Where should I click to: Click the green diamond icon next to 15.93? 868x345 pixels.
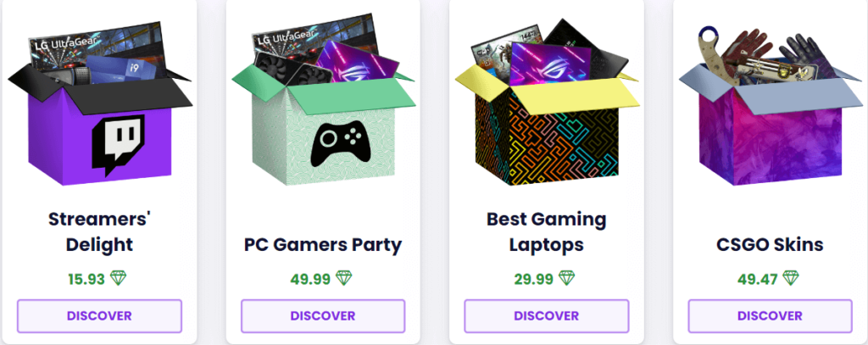[119, 278]
